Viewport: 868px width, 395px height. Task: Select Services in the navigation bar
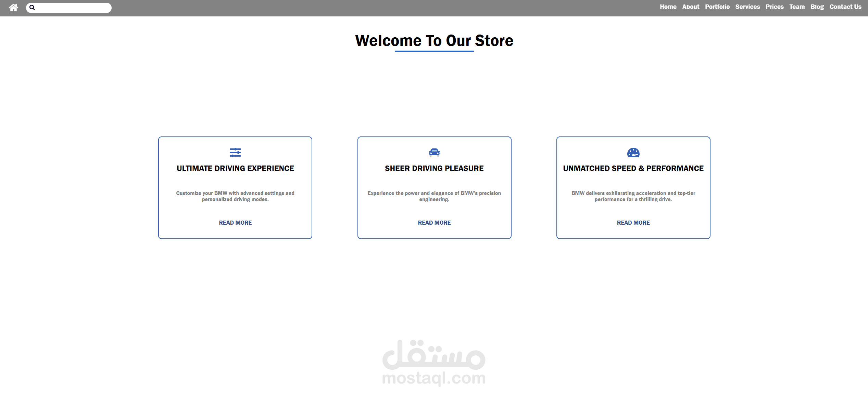tap(747, 7)
